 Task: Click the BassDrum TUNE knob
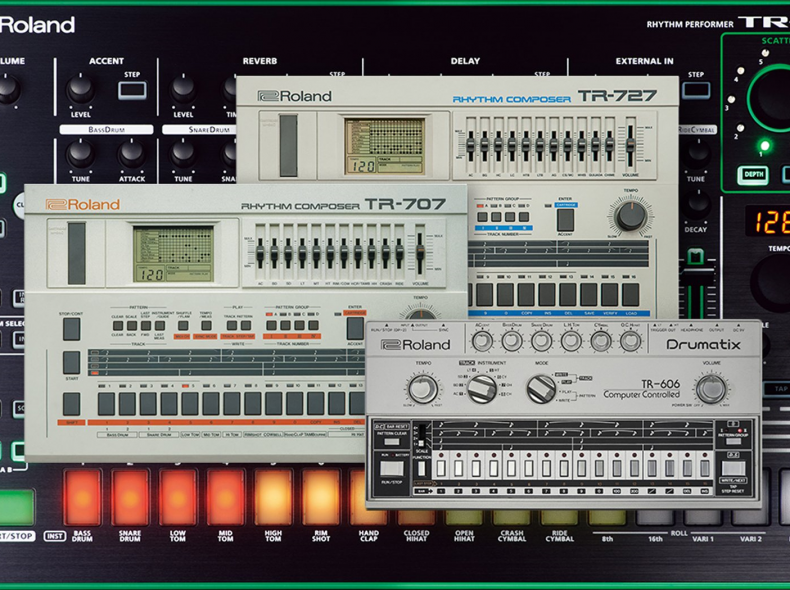(x=81, y=154)
